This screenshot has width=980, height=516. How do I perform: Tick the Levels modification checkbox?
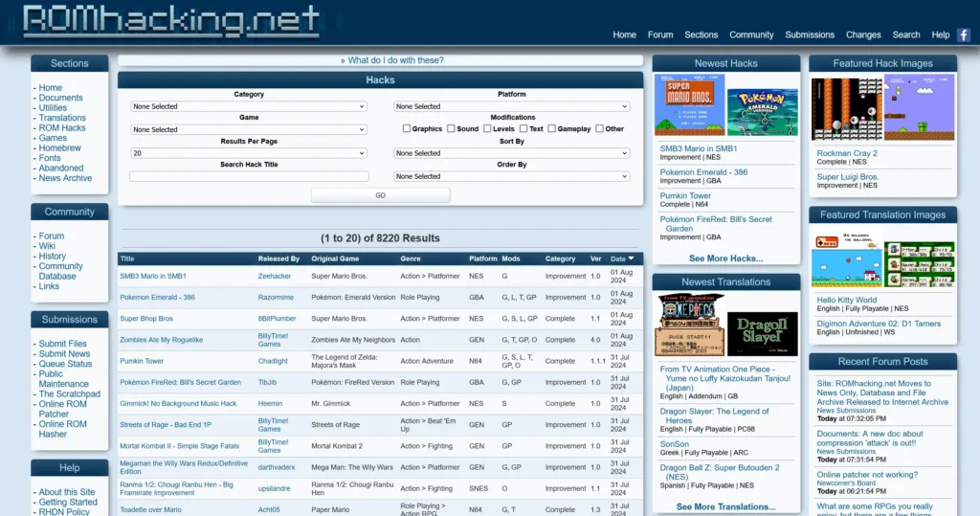point(487,128)
